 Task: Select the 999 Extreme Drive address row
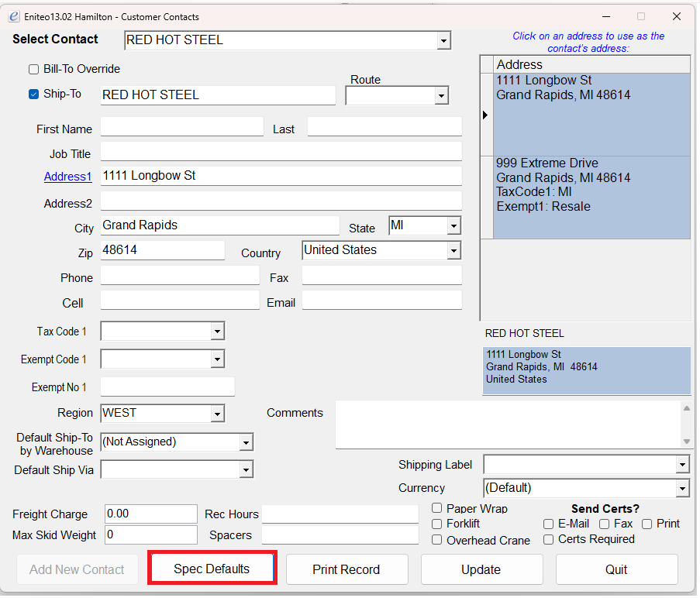click(x=591, y=198)
